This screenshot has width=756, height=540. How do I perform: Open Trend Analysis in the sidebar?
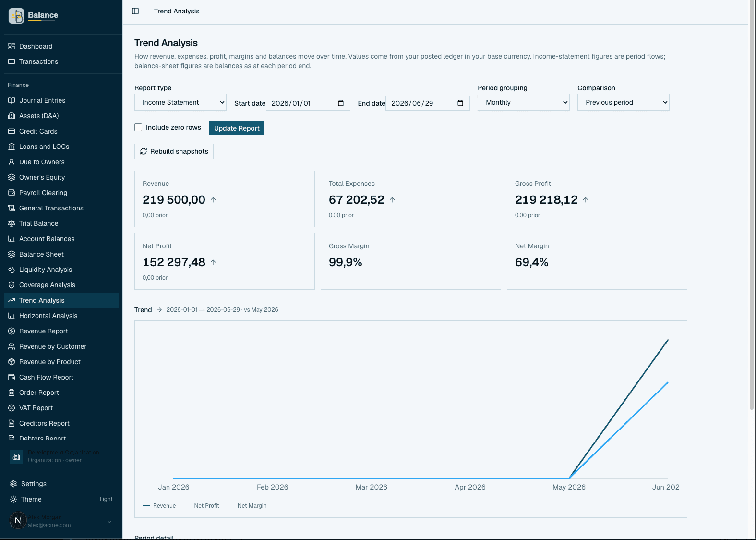pyautogui.click(x=61, y=300)
